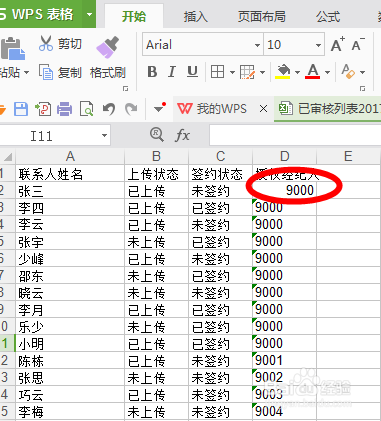
Task: Click the clipboard group dialog launcher
Action: [x=125, y=88]
